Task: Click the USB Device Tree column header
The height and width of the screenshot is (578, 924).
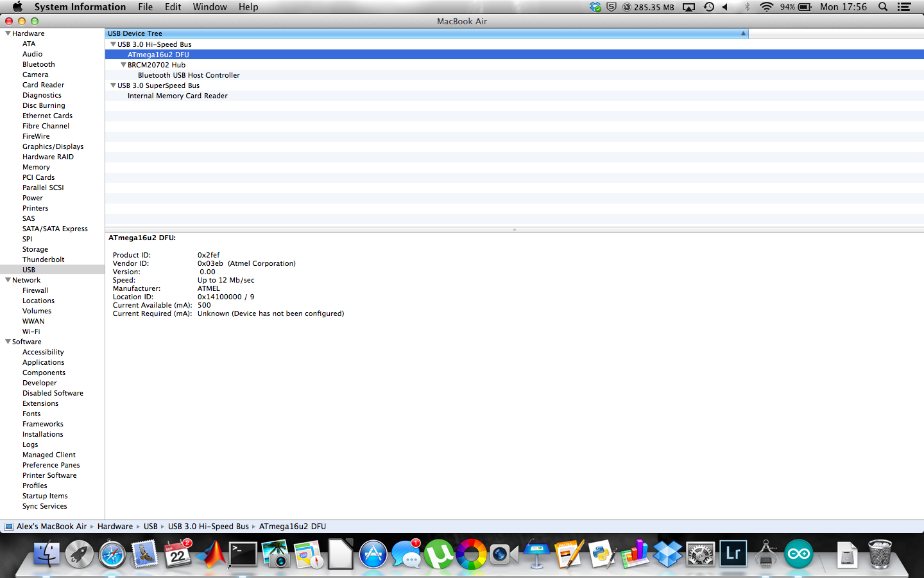Action: pyautogui.click(x=427, y=33)
